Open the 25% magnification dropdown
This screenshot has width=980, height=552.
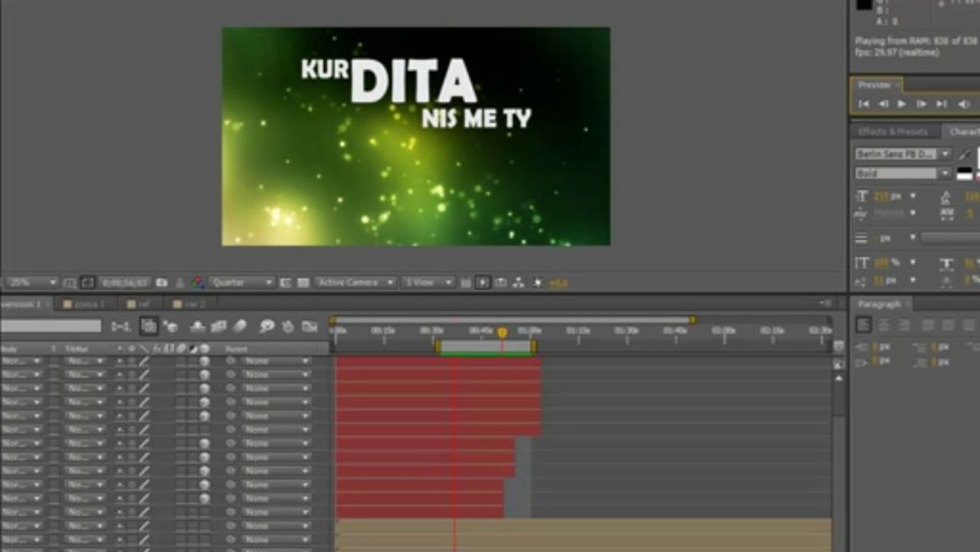[31, 283]
